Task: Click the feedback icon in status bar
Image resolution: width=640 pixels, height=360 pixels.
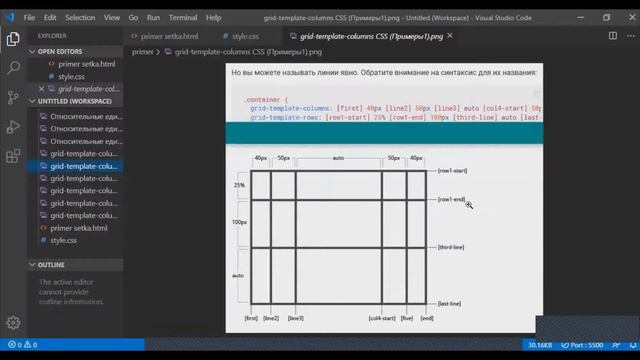Action: click(616, 345)
